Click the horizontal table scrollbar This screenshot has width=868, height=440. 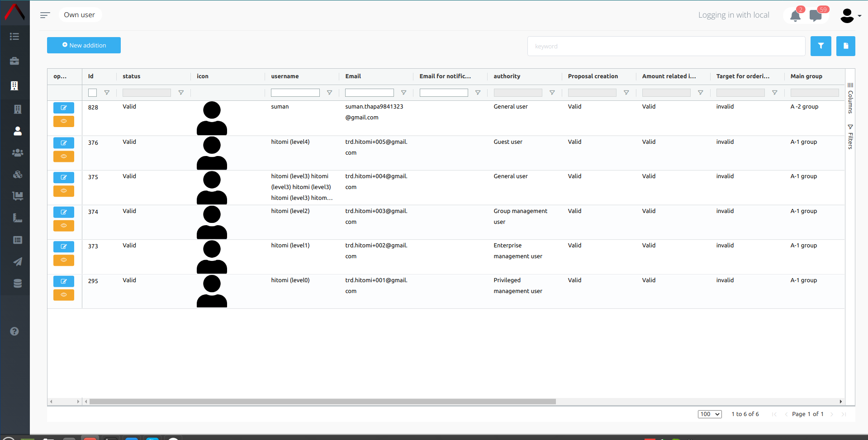322,402
